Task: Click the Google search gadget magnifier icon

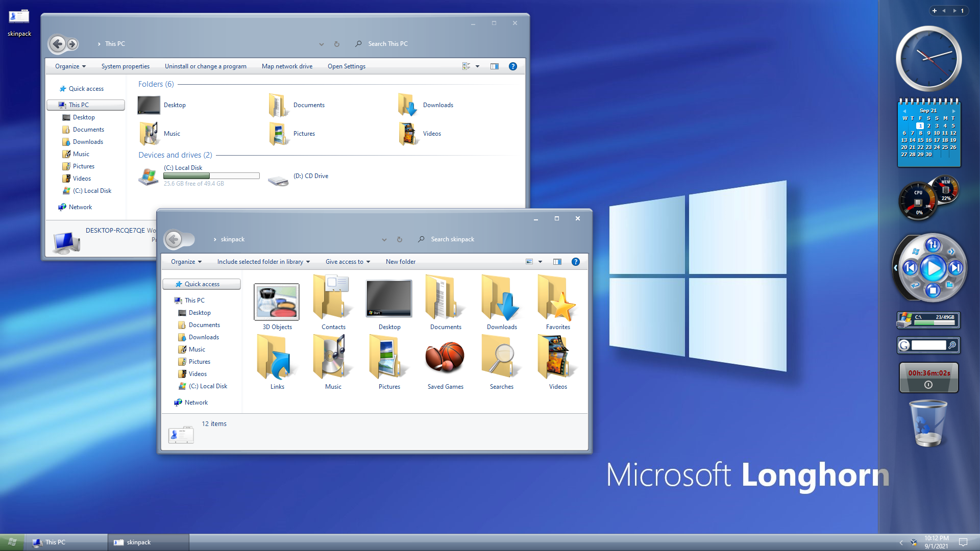Action: (x=952, y=345)
